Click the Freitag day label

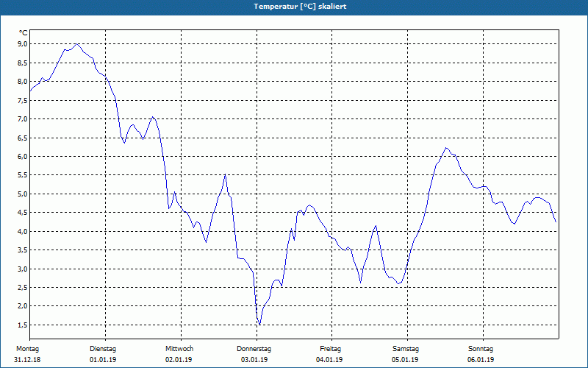click(330, 349)
